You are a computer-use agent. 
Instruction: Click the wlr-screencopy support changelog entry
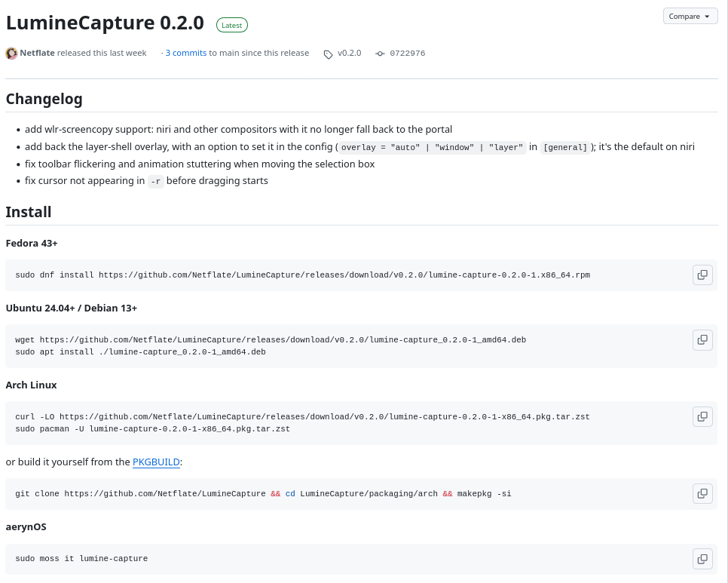point(238,129)
